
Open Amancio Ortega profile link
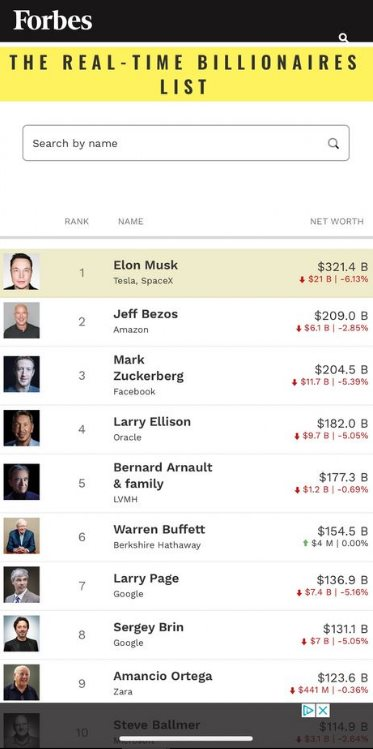click(x=163, y=676)
